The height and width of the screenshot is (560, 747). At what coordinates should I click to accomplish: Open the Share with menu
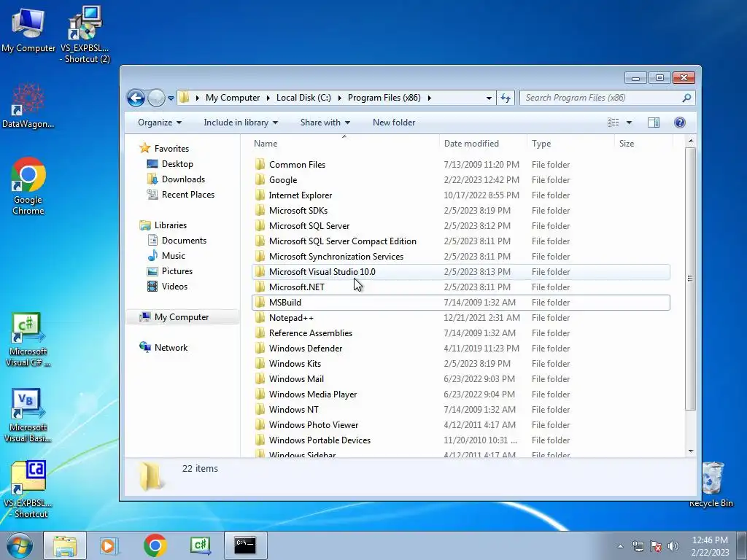[325, 122]
